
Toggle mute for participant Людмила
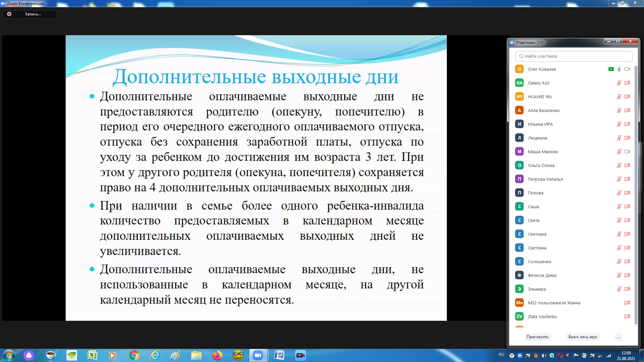pyautogui.click(x=619, y=138)
